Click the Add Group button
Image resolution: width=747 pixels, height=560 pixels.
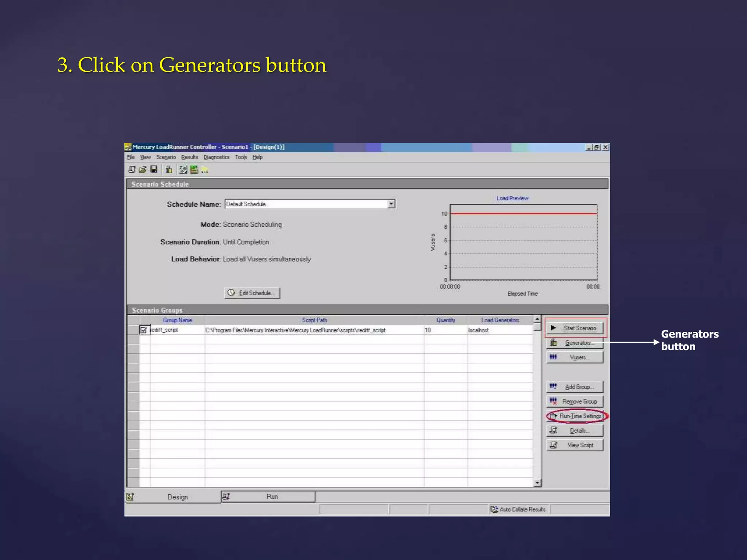575,387
